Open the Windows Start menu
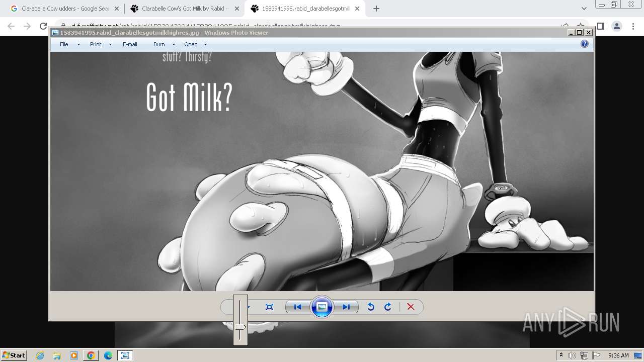This screenshot has width=644, height=362. point(14,355)
